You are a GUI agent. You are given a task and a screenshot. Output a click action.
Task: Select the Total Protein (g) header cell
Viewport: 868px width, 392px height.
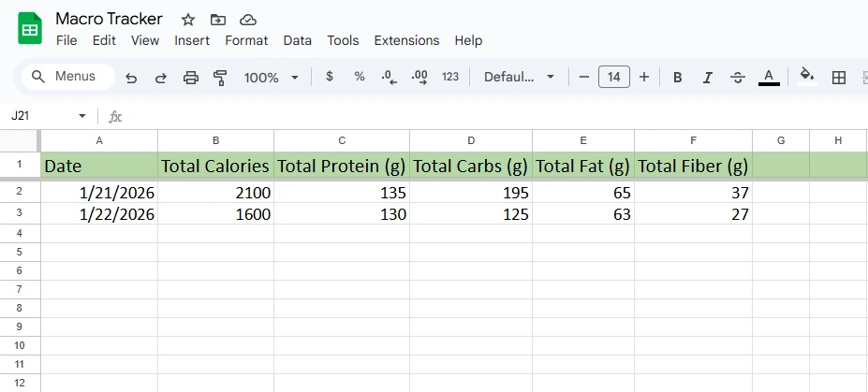point(342,167)
